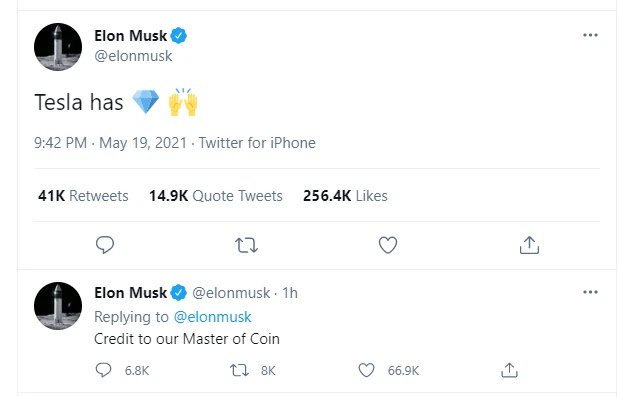
Task: View the 41K Retweets list
Action: (x=83, y=196)
